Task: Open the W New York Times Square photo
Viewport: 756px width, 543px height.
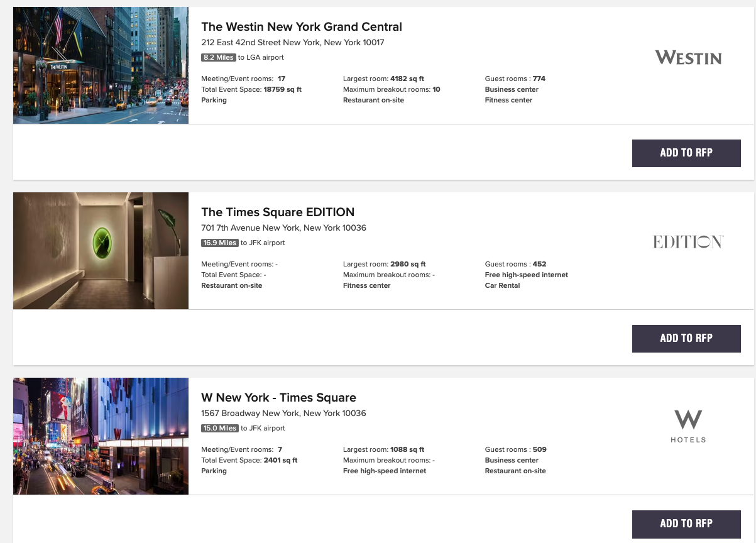Action: pos(101,436)
